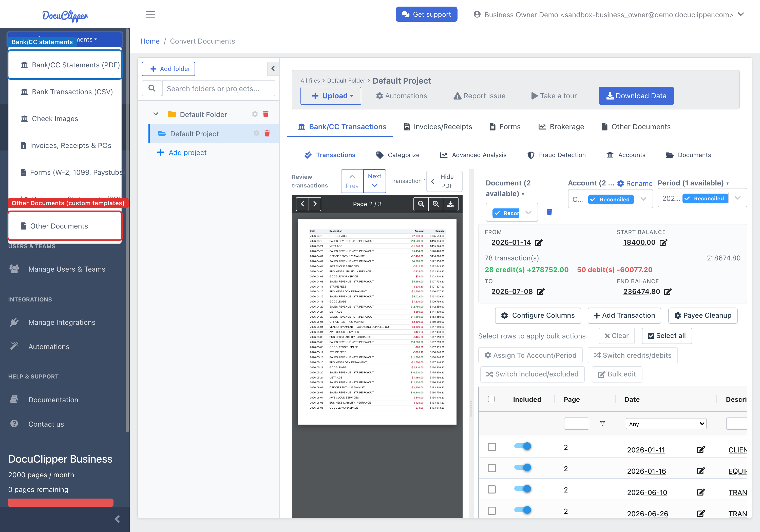This screenshot has height=532, width=760.
Task: Click Hide PDF button
Action: click(x=444, y=181)
